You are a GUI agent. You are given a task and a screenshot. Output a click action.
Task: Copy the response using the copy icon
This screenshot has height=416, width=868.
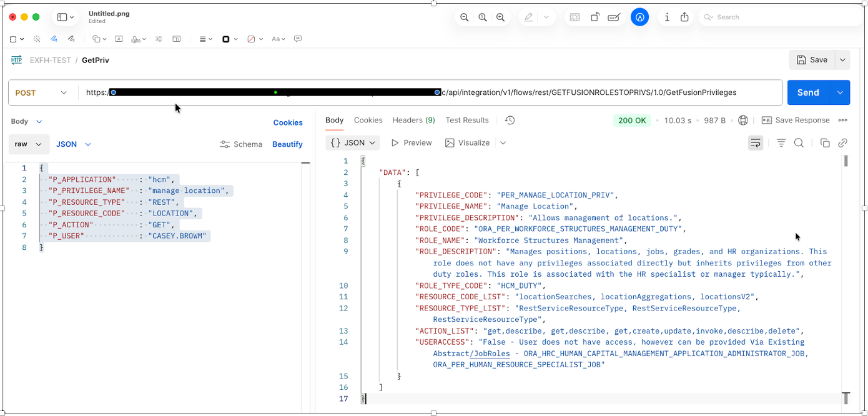(x=824, y=143)
